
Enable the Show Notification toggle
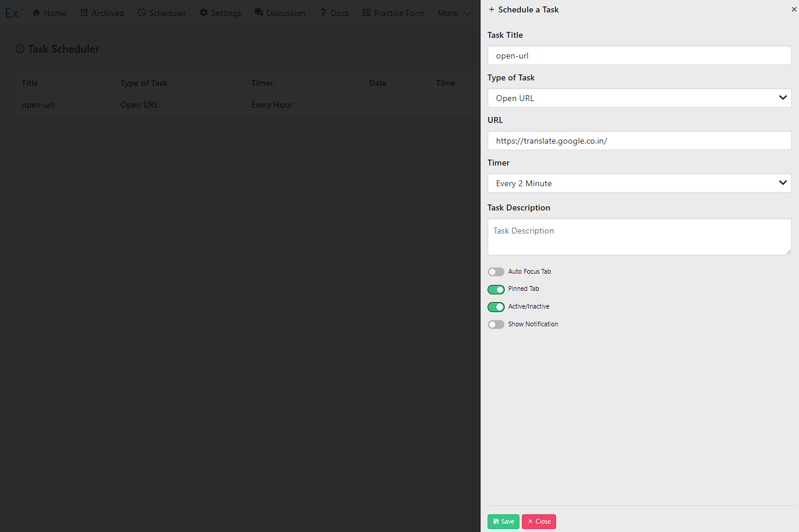point(496,325)
